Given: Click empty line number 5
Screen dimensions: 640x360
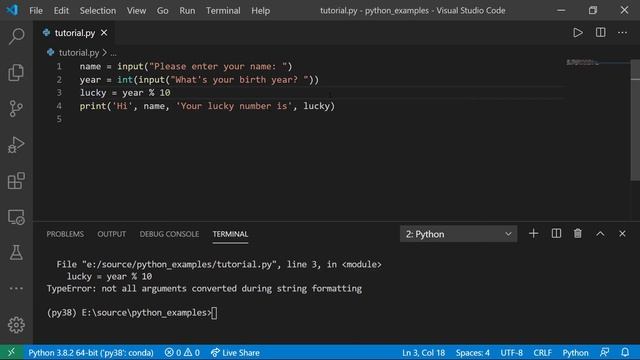Looking at the screenshot, I should [59, 119].
